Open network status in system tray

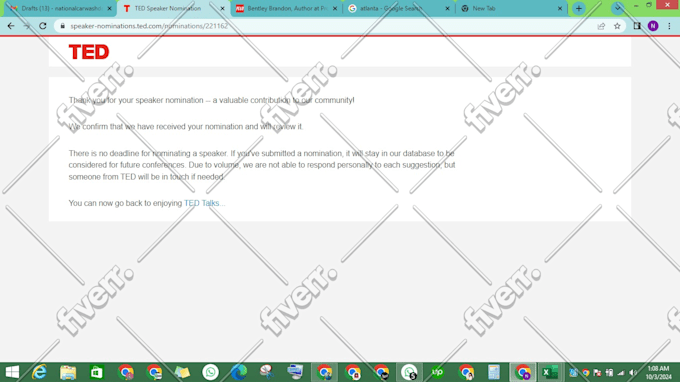tap(621, 372)
